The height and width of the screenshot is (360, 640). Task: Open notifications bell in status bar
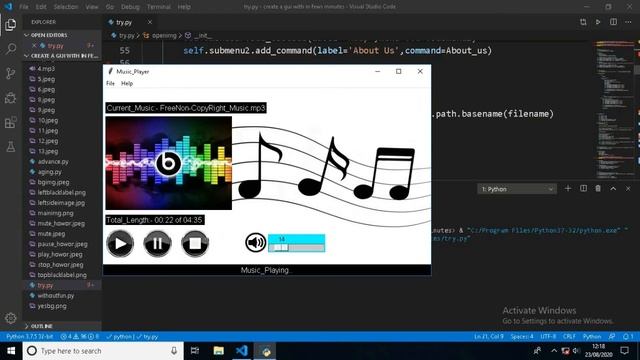click(628, 337)
